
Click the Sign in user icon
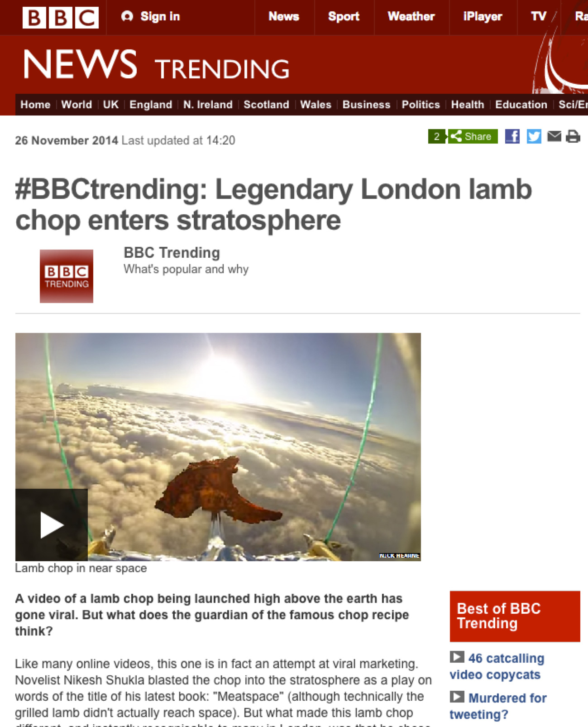click(127, 17)
